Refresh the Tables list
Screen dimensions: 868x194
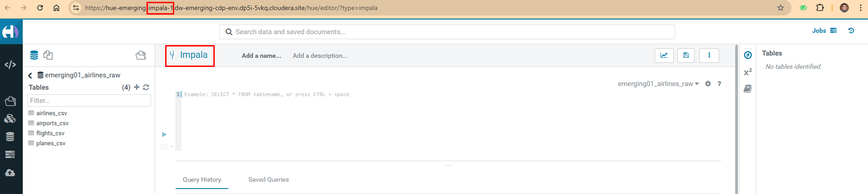(x=146, y=87)
